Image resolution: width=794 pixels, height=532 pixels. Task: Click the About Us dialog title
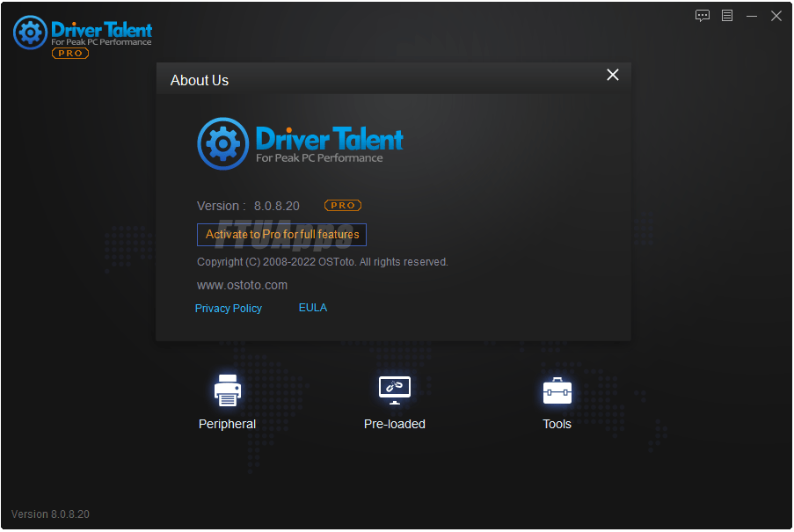(200, 81)
